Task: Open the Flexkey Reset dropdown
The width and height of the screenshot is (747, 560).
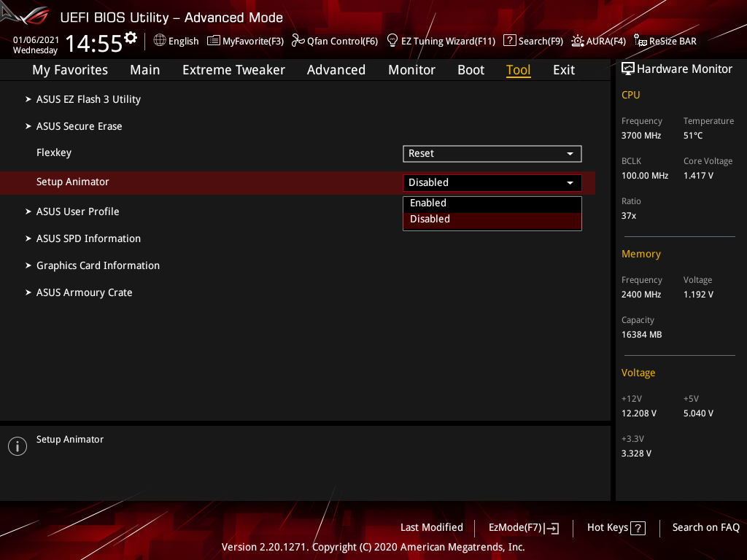Action: (492, 154)
